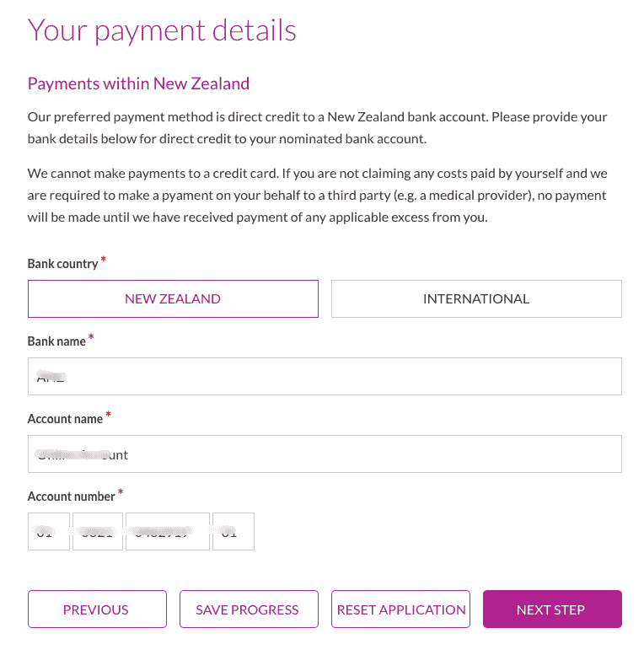644x655 pixels.
Task: Proceed with the NEXT STEP button
Action: click(x=552, y=609)
